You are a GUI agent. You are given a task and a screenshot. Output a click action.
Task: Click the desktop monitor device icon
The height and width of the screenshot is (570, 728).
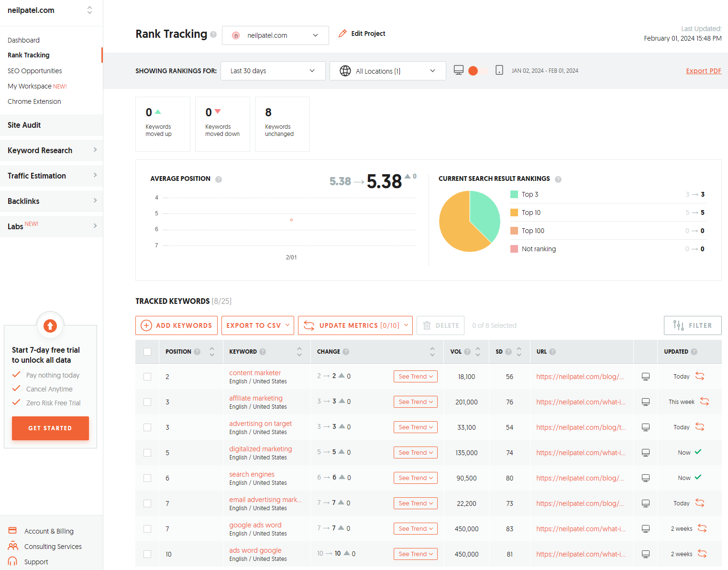coord(458,70)
